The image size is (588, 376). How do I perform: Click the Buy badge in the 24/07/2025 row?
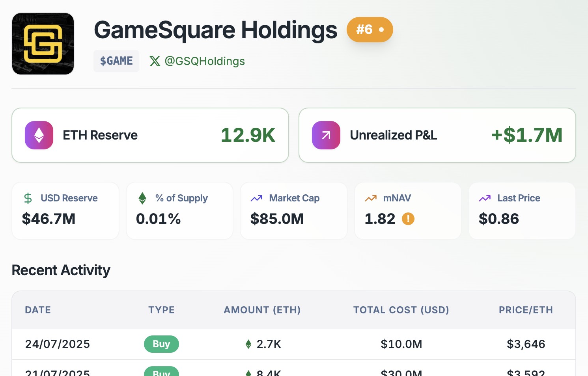pos(161,344)
